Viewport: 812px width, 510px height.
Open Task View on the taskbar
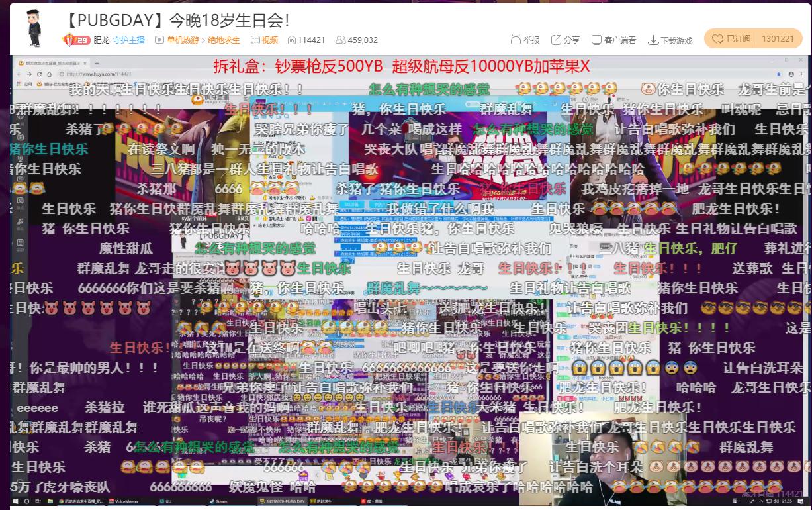[x=36, y=502]
